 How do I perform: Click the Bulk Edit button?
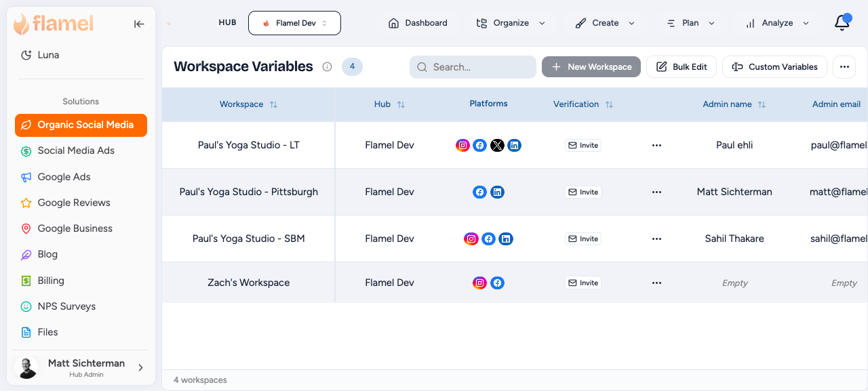pyautogui.click(x=682, y=66)
